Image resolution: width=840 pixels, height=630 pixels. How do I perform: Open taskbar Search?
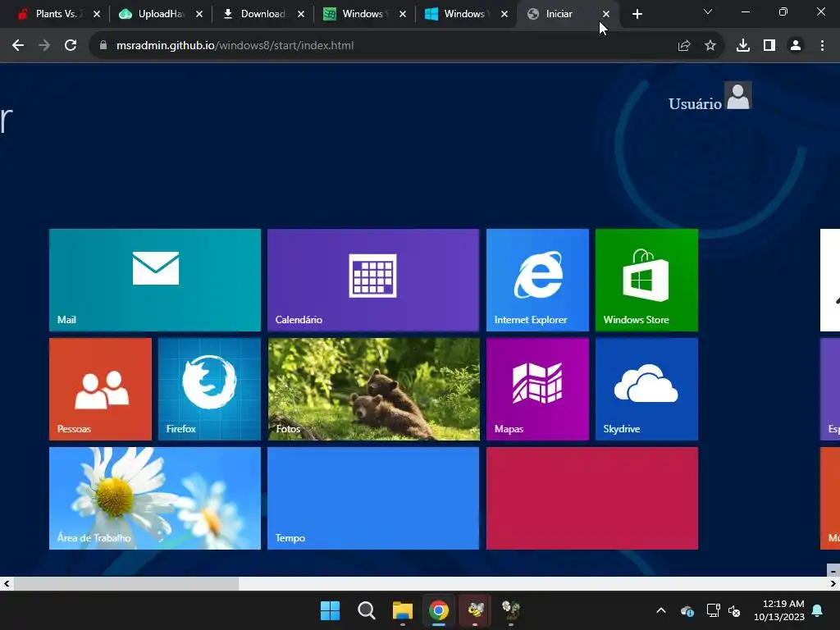[367, 610]
